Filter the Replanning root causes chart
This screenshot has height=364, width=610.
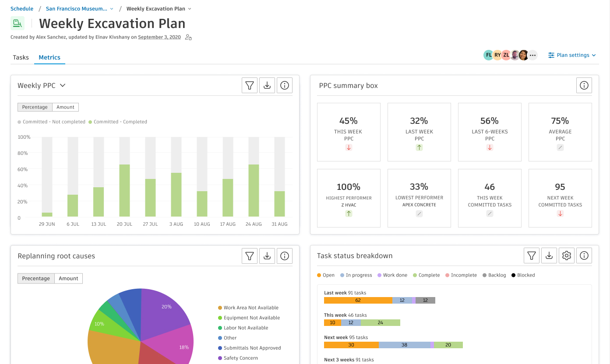point(250,256)
